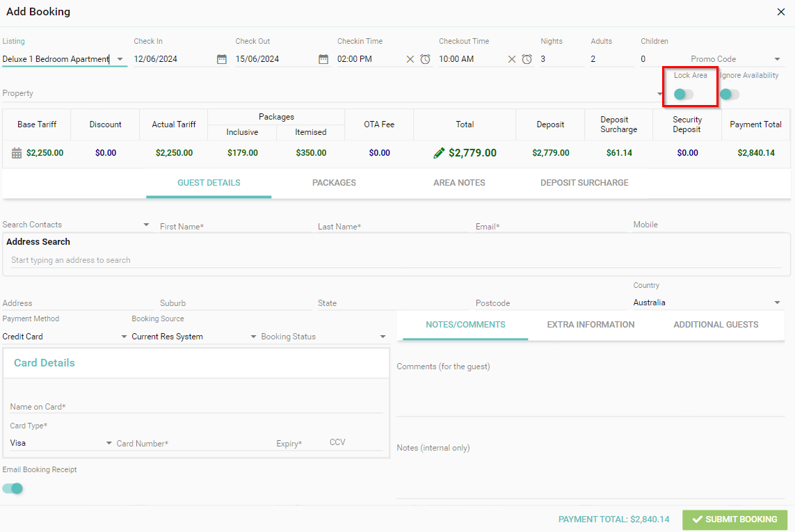Open the Promo Code dropdown
The height and width of the screenshot is (532, 795).
click(x=777, y=59)
